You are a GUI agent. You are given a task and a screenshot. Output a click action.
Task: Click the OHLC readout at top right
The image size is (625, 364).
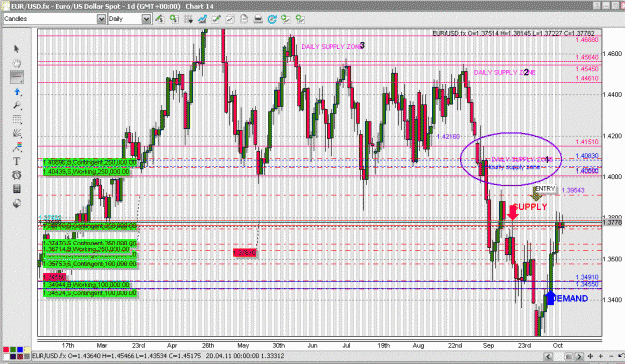point(513,33)
